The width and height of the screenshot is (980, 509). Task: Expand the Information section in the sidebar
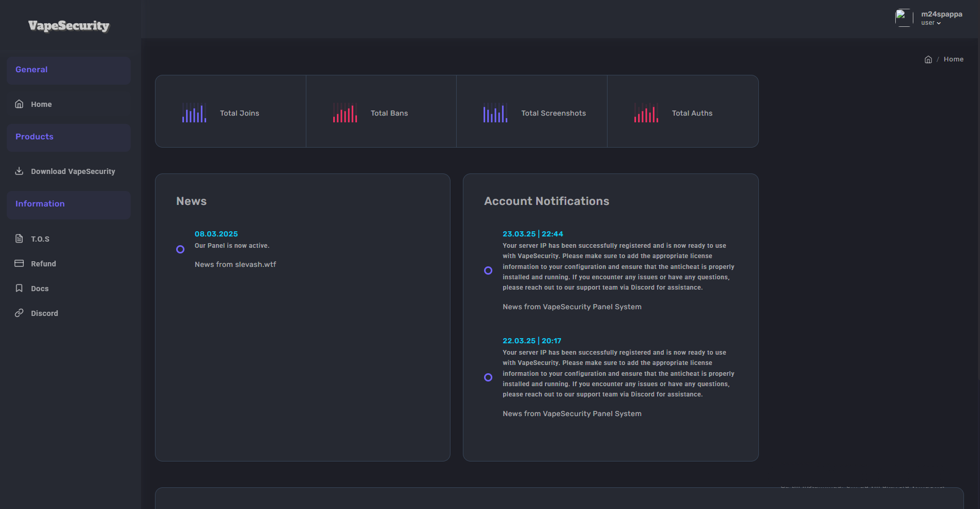point(39,203)
